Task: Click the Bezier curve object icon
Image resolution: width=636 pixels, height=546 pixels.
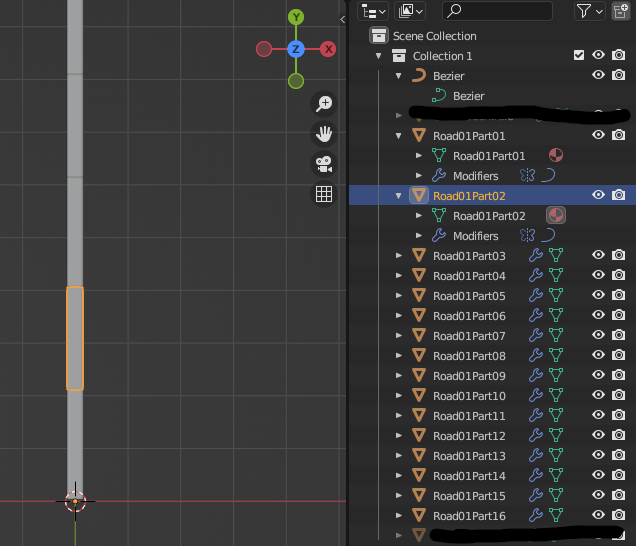Action: coord(419,75)
